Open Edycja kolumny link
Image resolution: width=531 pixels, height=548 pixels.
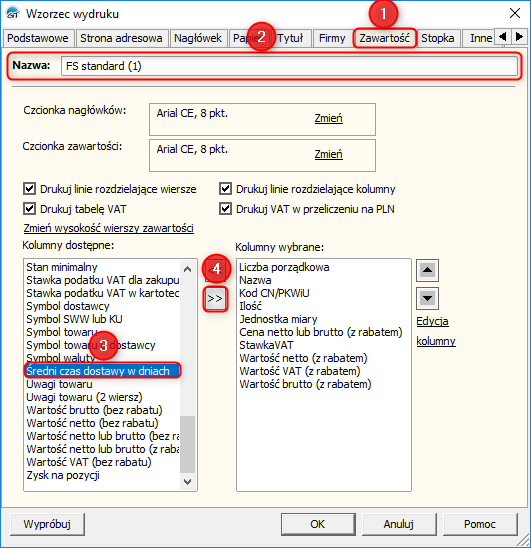pyautogui.click(x=436, y=331)
